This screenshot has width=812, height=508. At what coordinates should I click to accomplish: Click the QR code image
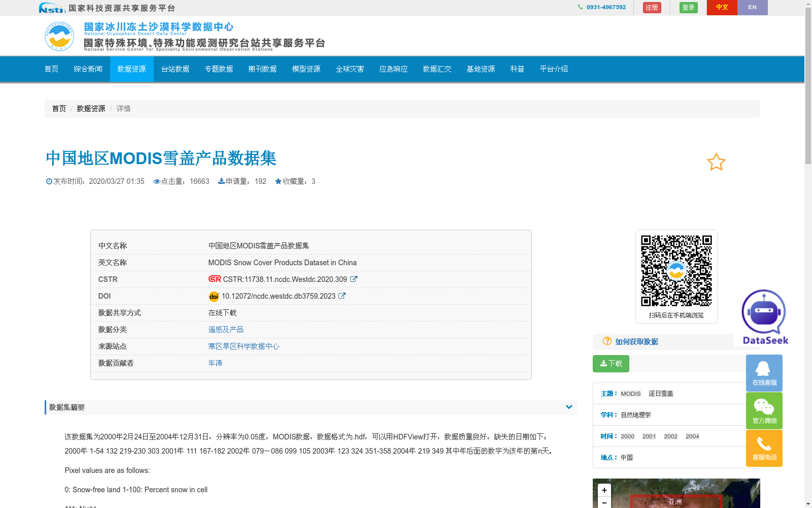(676, 270)
